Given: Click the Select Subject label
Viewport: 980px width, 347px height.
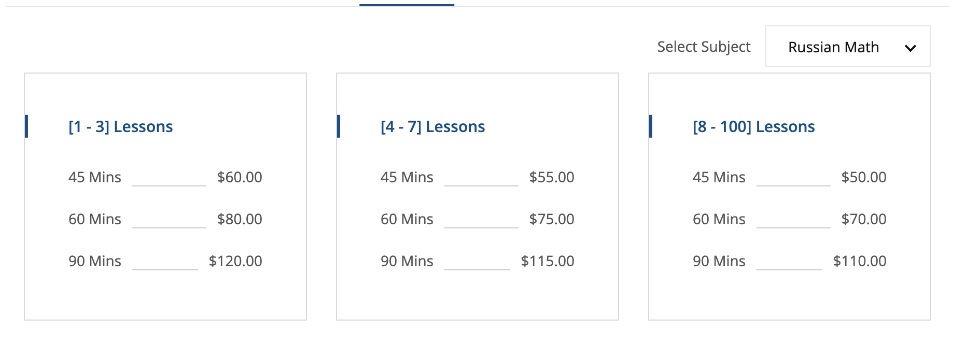Looking at the screenshot, I should (x=704, y=47).
